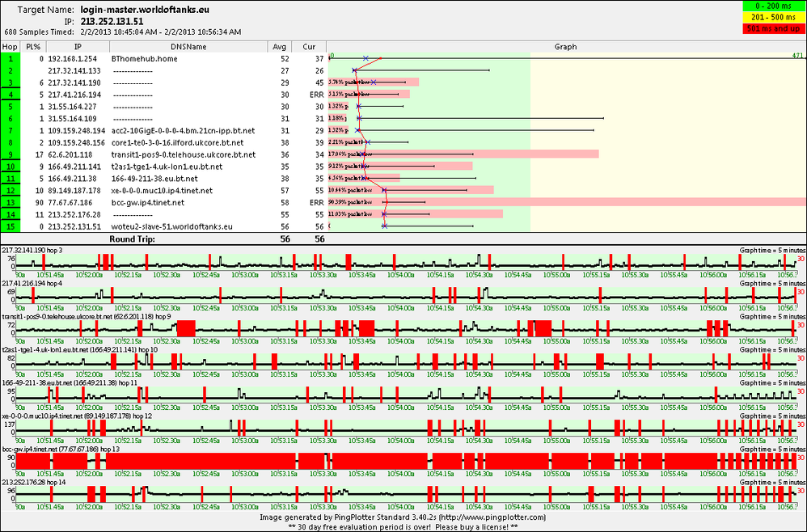Select bcc-gw.ip4.tinet.net in hop table

pos(148,202)
